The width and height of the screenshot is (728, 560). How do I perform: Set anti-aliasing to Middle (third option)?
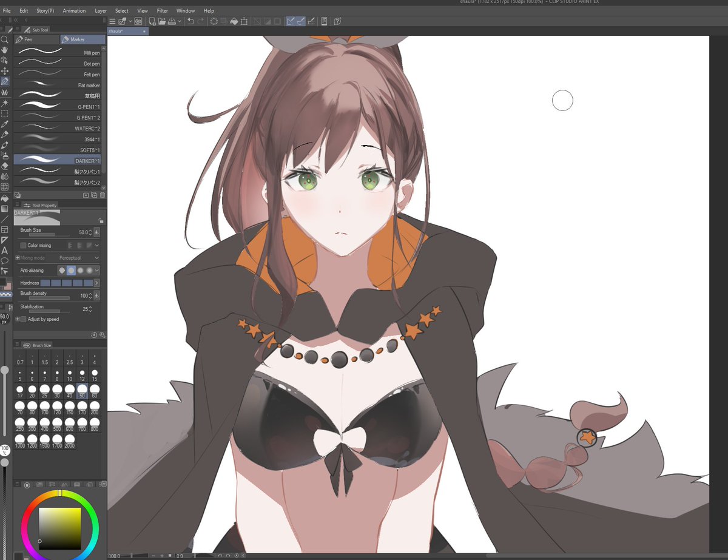tap(80, 270)
